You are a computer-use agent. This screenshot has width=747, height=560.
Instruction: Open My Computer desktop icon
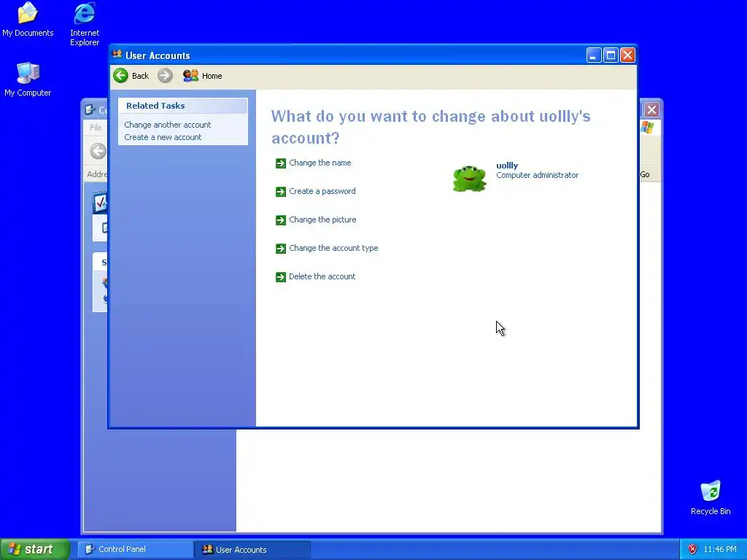click(28, 79)
